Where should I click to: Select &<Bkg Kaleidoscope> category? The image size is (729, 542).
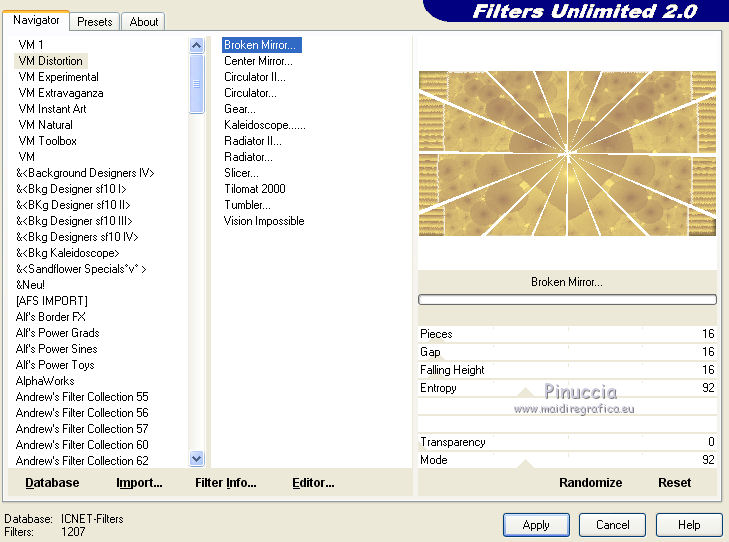67,253
